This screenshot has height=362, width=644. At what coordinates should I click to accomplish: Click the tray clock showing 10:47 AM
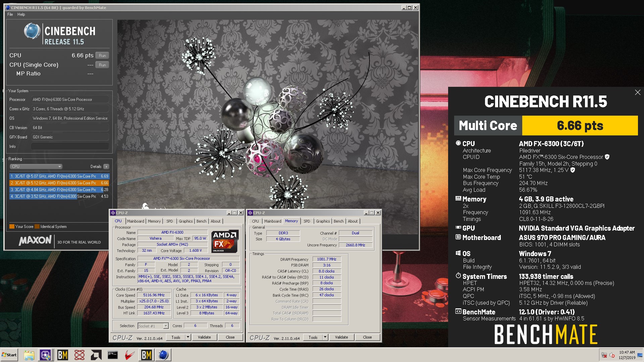point(627,355)
